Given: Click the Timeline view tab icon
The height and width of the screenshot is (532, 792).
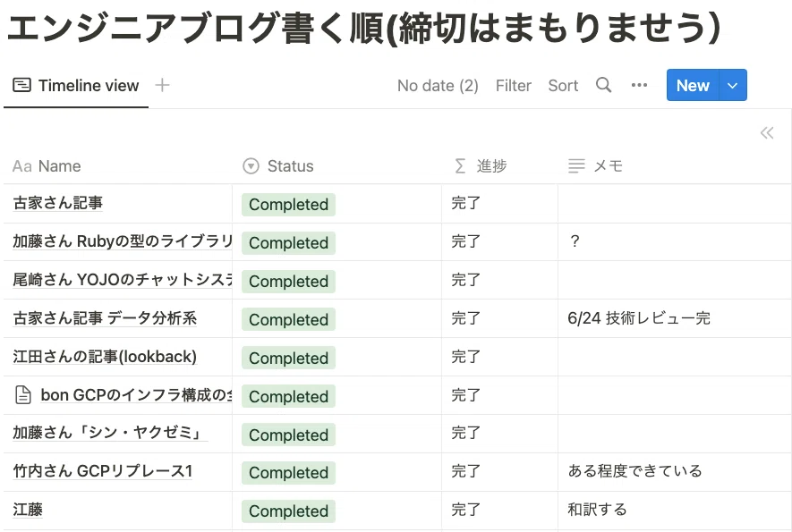Looking at the screenshot, I should [x=21, y=85].
